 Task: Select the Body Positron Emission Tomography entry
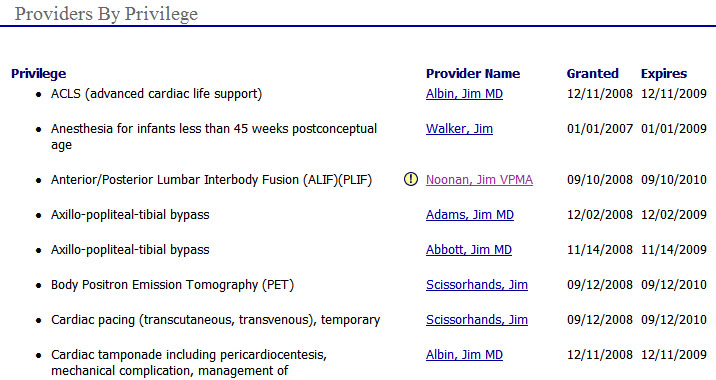point(173,285)
